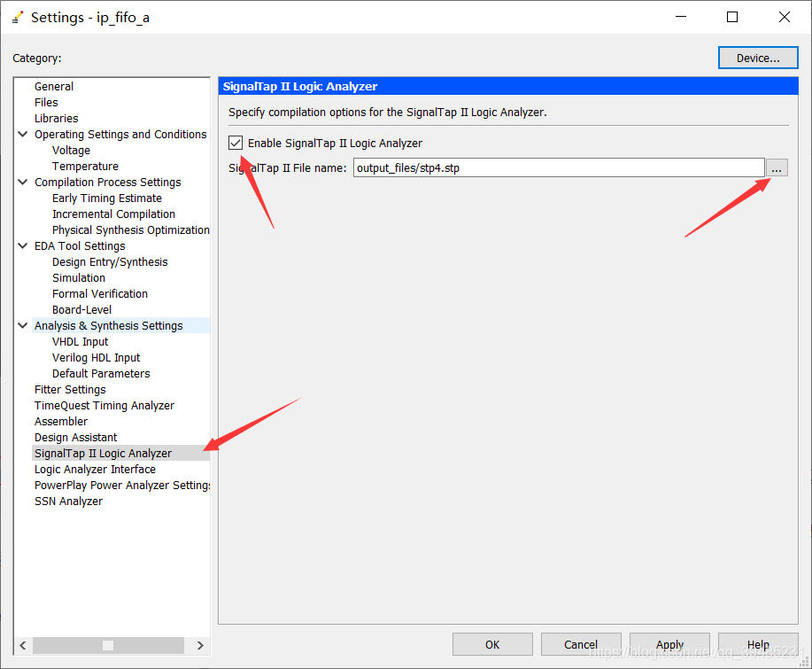
Task: Open Design Entry/Synthesis settings
Action: pos(110,262)
